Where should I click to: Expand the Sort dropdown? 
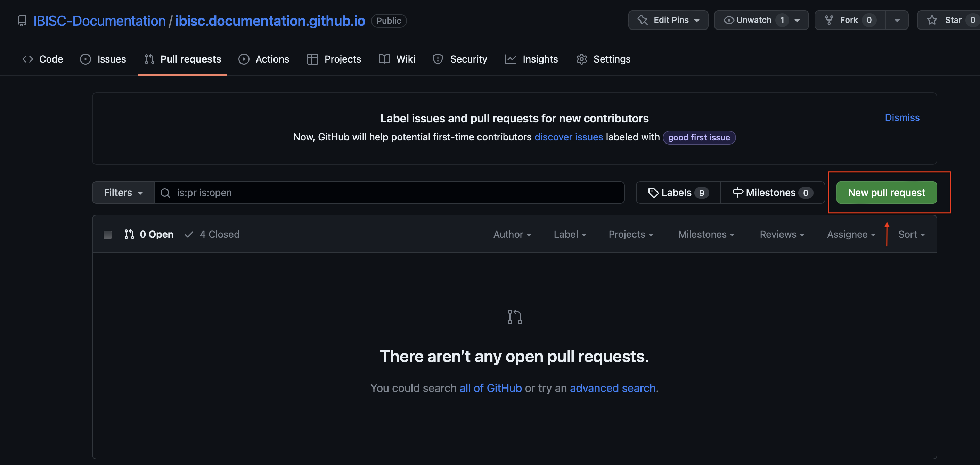tap(911, 234)
